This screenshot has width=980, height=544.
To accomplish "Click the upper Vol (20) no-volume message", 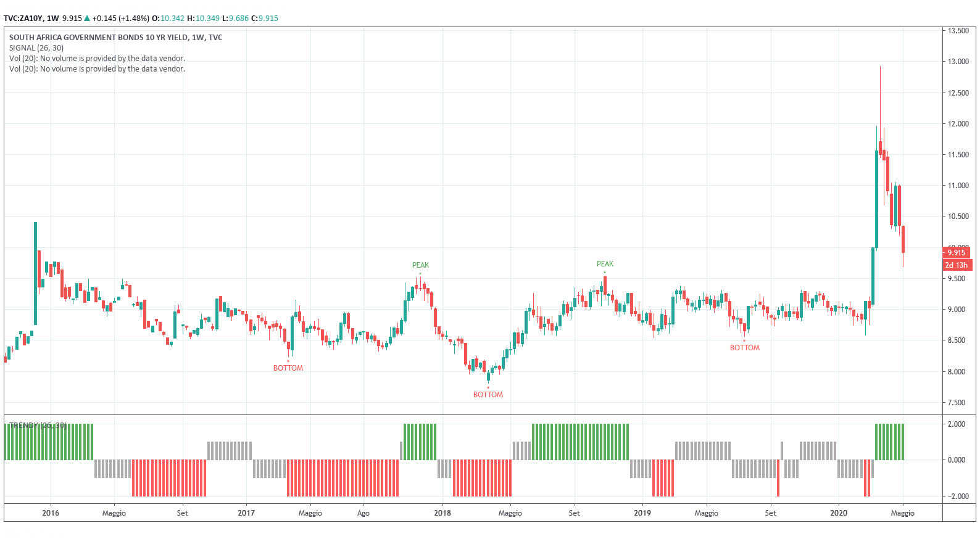I will [97, 59].
